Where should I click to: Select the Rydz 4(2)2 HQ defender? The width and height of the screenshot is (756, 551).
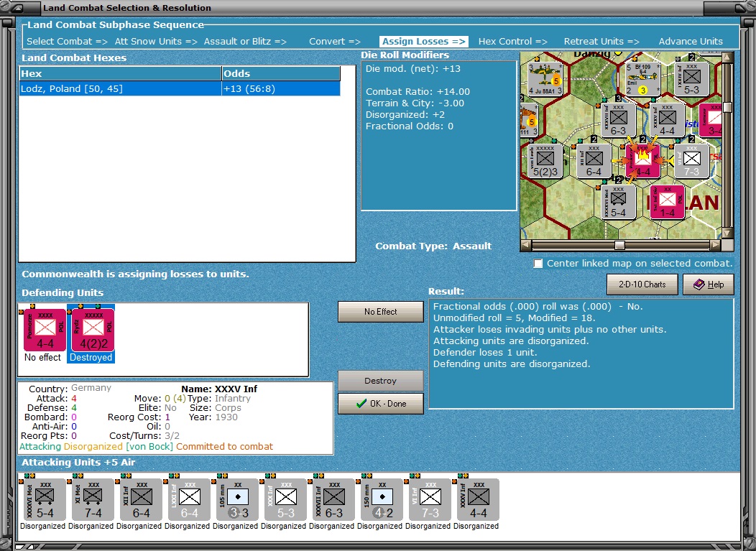coord(93,330)
